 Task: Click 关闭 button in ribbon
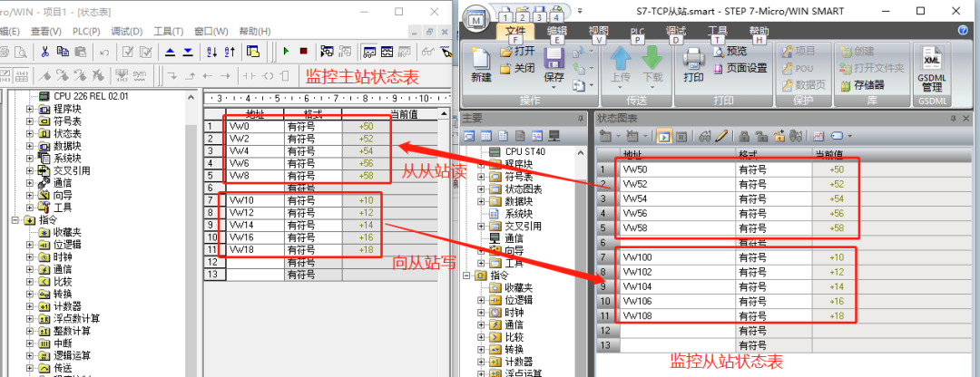(x=517, y=68)
